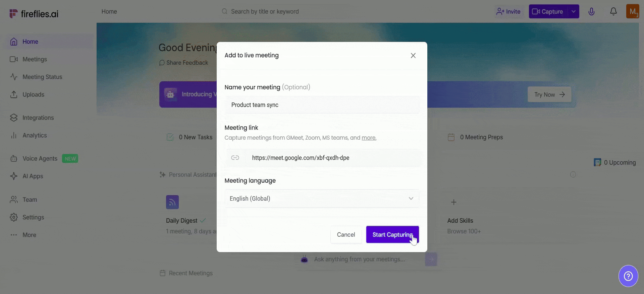Click the meeting name input field
This screenshot has height=294, width=644.
pos(322,105)
